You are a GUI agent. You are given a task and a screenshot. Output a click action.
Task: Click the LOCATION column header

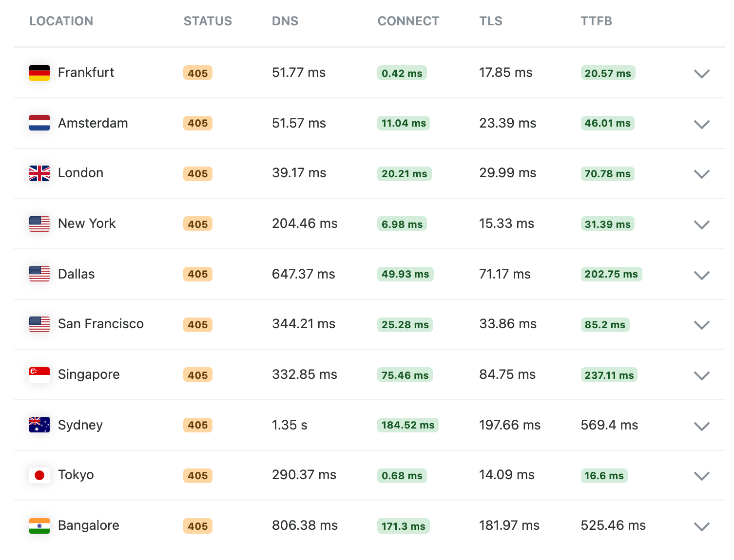[61, 21]
